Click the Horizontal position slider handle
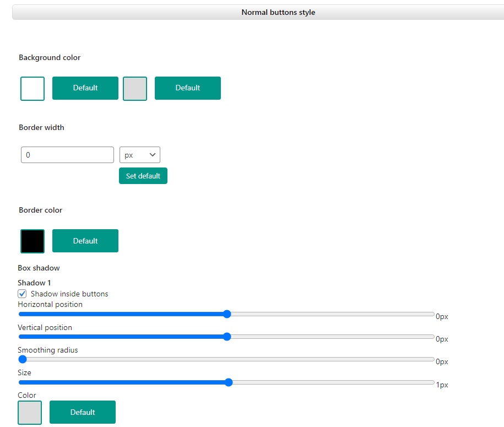Screen dimensions: 504x427 coord(227,314)
